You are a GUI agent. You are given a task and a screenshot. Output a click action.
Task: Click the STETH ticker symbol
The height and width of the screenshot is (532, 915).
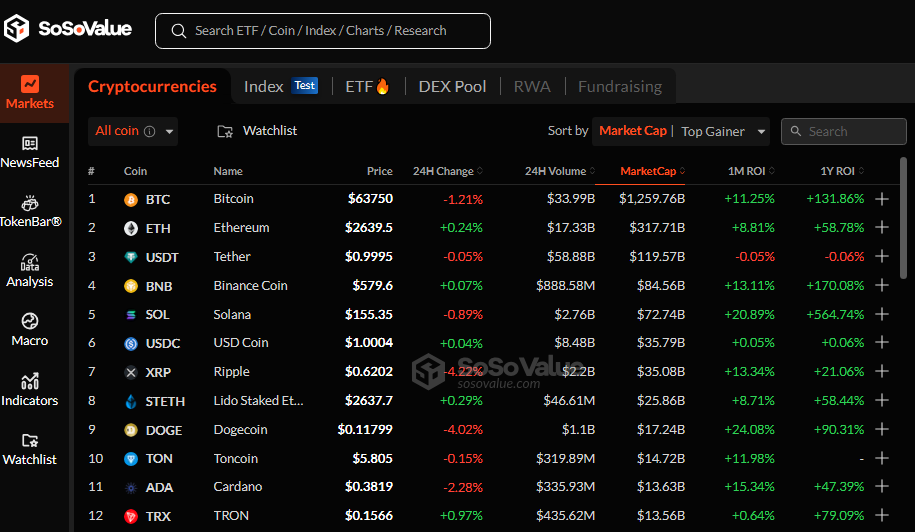(x=165, y=401)
